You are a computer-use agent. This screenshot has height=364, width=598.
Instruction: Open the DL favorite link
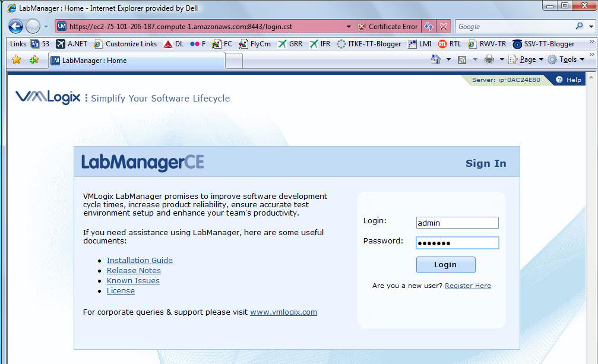(x=173, y=44)
